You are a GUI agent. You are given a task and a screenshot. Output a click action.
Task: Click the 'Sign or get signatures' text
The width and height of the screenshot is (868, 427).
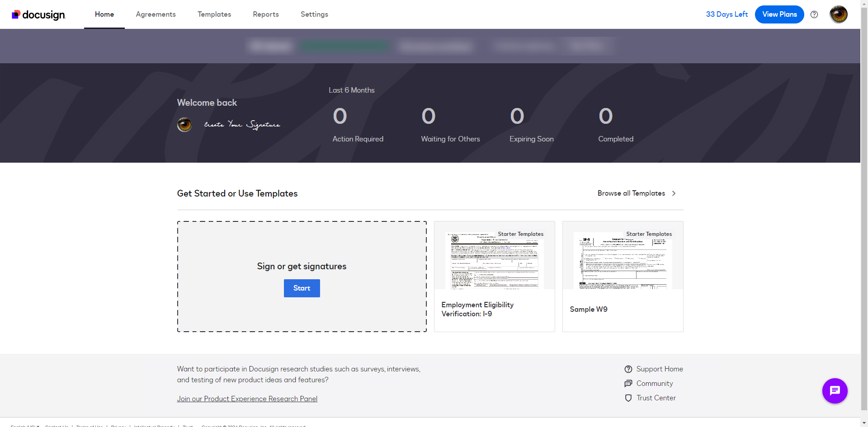302,267
